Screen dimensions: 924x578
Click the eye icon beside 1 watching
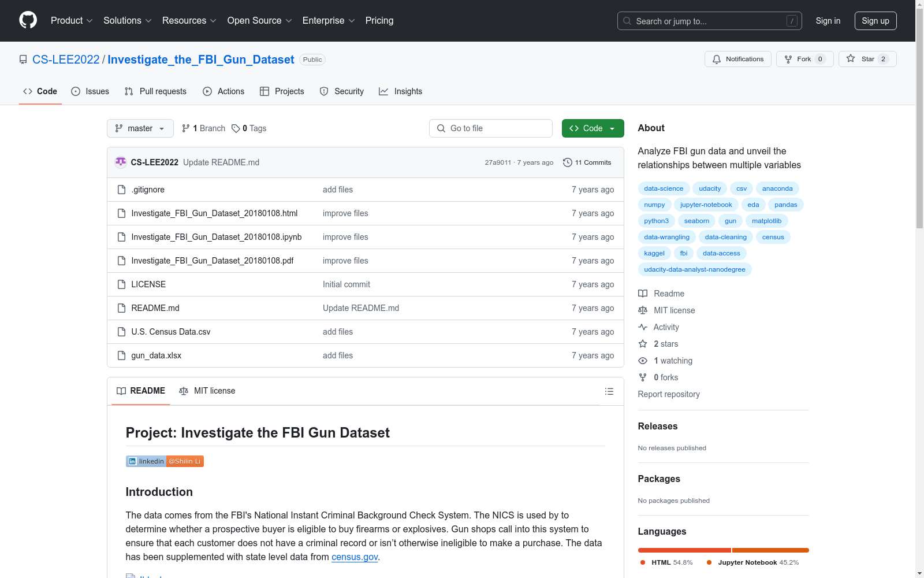pyautogui.click(x=643, y=361)
